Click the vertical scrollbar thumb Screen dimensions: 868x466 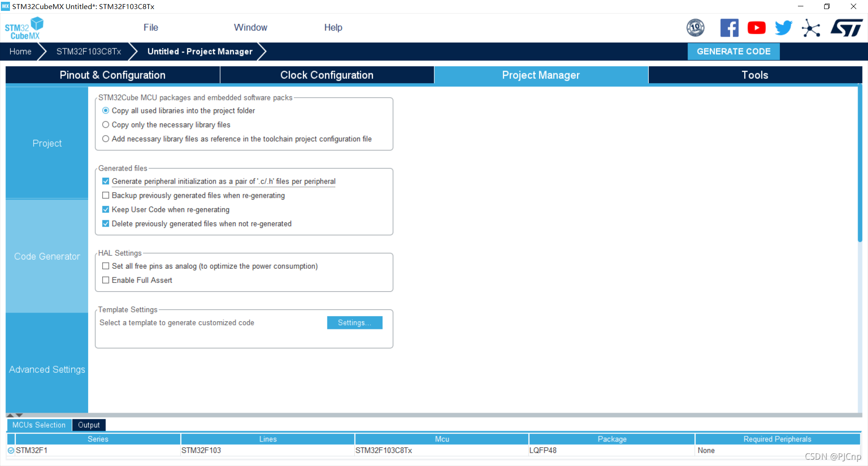[860, 163]
